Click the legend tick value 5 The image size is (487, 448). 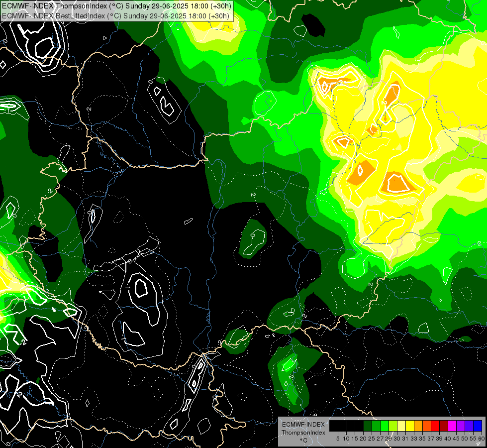(x=338, y=439)
